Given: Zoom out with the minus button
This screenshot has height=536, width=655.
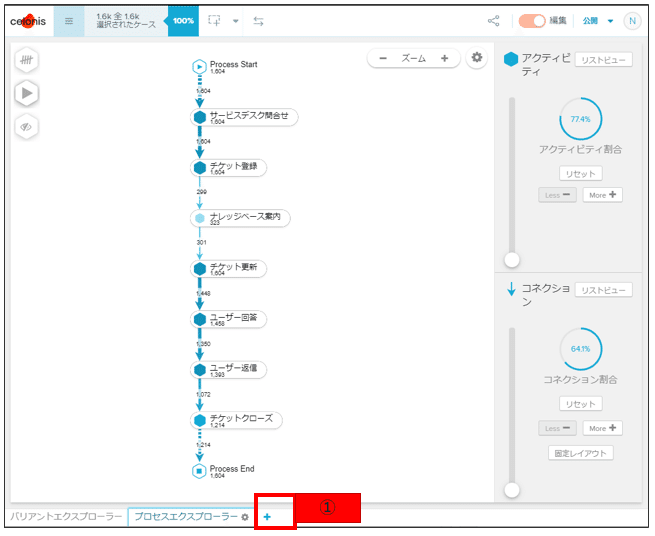Looking at the screenshot, I should click(383, 58).
